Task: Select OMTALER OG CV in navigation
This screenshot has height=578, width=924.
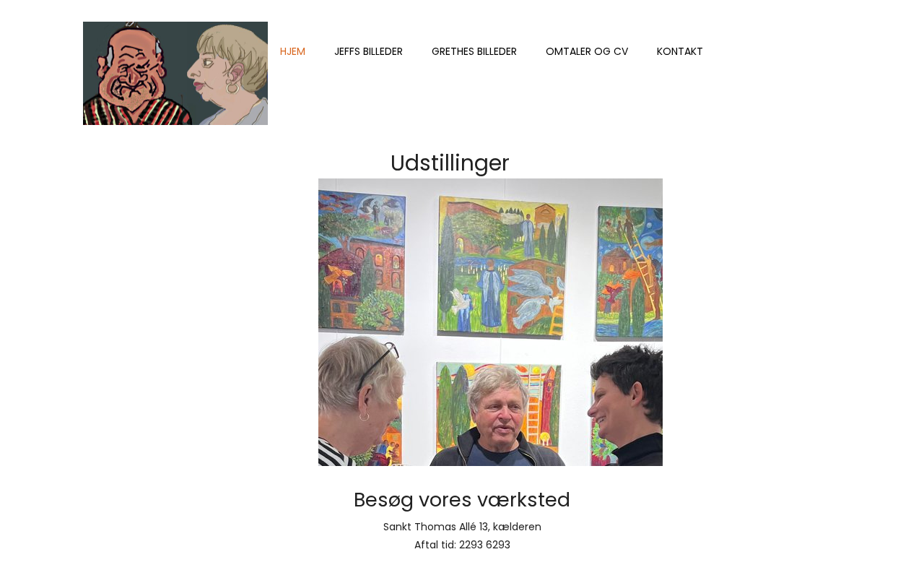Action: 587,51
